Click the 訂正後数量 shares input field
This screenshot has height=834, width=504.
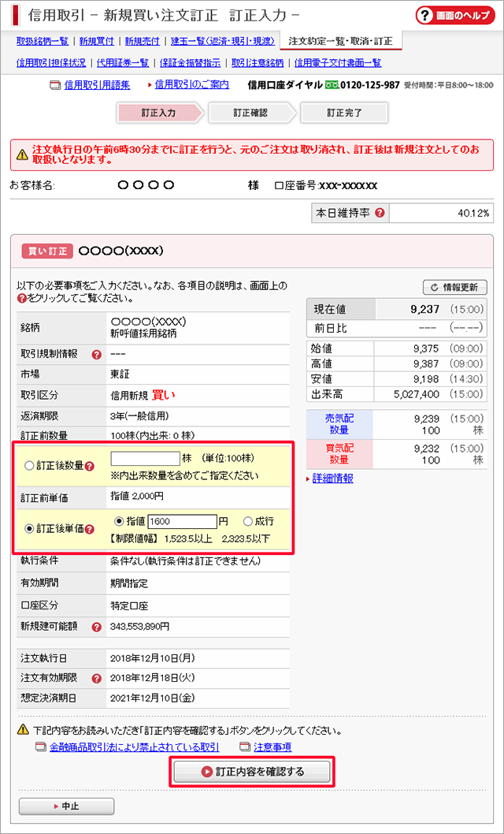(145, 459)
